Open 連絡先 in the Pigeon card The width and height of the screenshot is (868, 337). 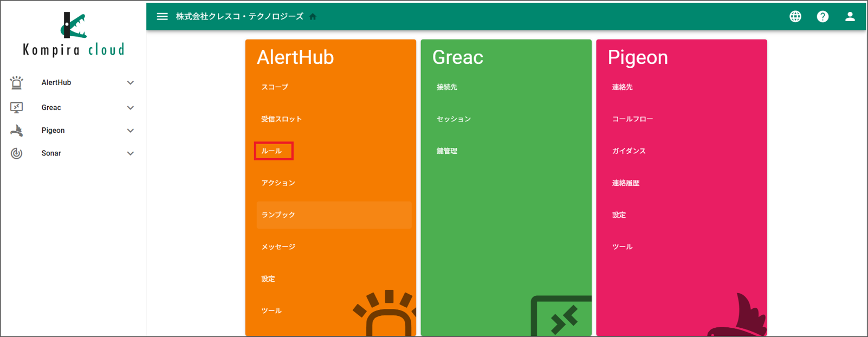coord(623,87)
